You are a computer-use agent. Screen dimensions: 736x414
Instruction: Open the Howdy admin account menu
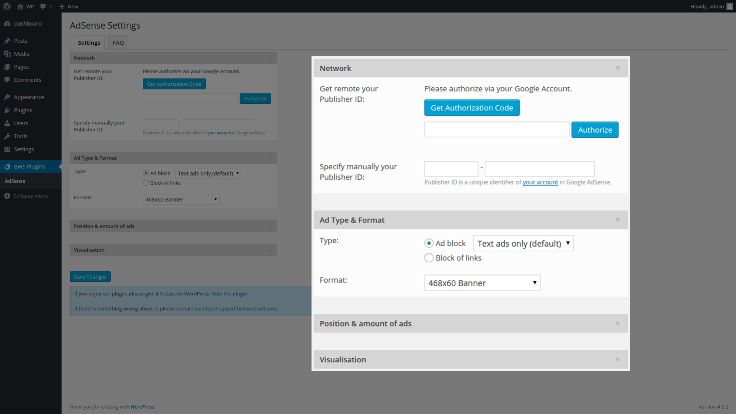711,7
